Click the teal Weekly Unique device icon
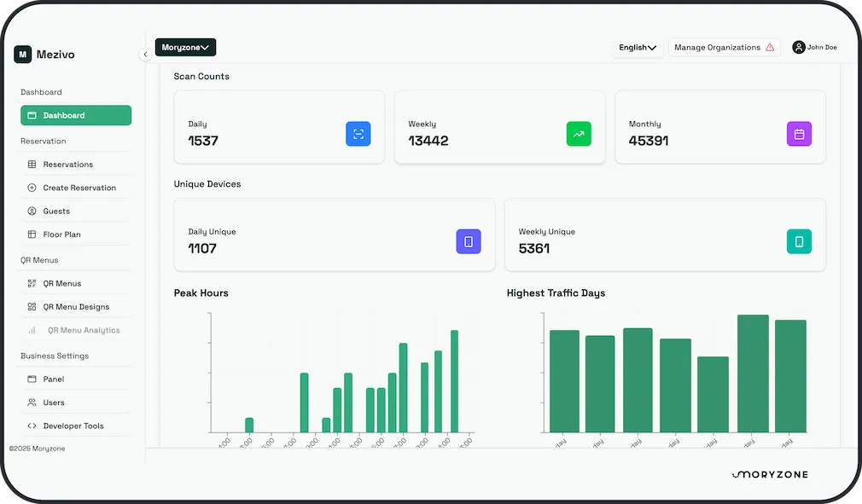The image size is (862, 504). tap(799, 241)
